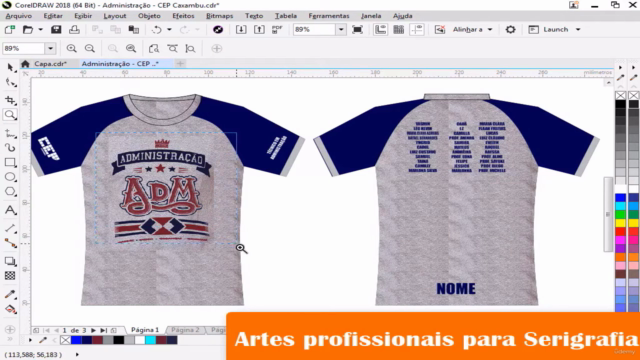
Task: Select the Parallel Dimension tool
Action: point(10,228)
